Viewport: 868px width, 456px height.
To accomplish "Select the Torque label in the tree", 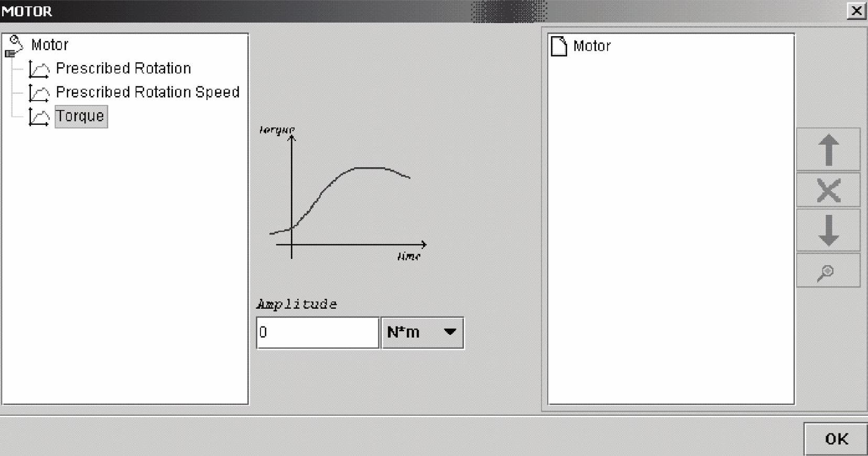I will pyautogui.click(x=81, y=116).
